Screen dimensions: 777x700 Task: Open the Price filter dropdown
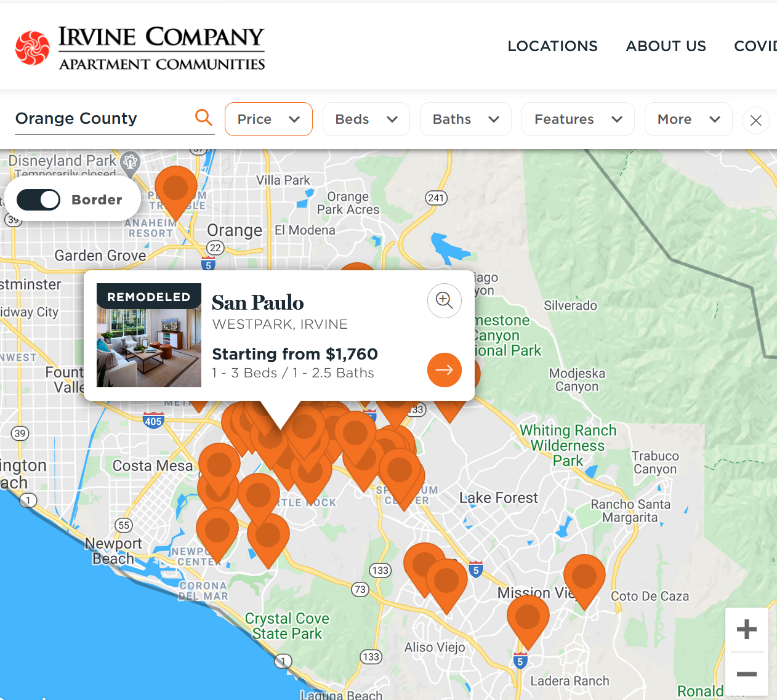[268, 119]
